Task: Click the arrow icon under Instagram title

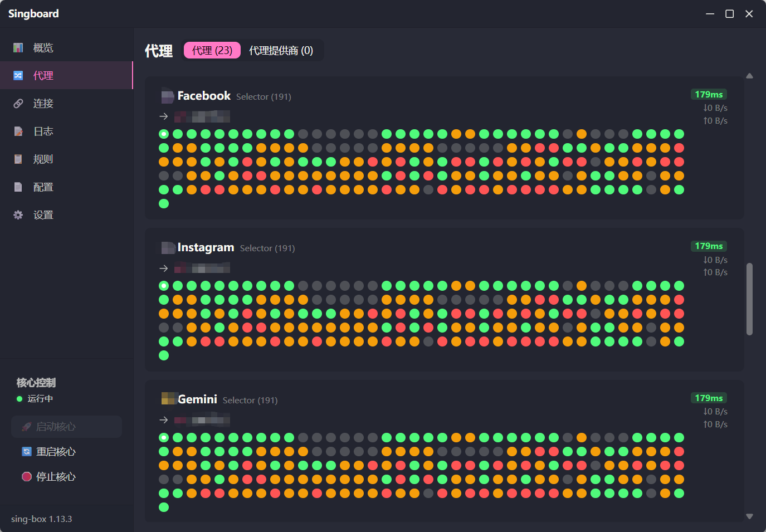Action: tap(164, 269)
